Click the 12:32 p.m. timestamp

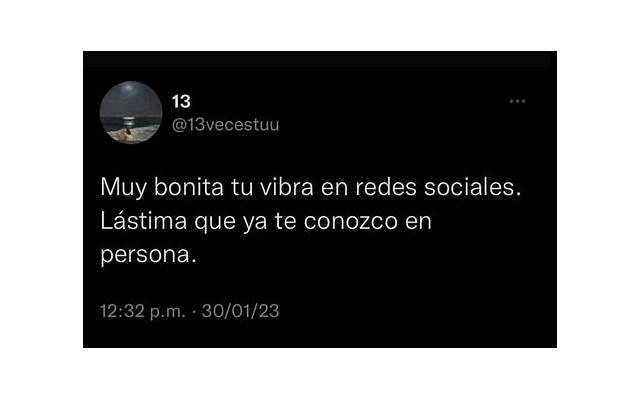click(x=143, y=311)
